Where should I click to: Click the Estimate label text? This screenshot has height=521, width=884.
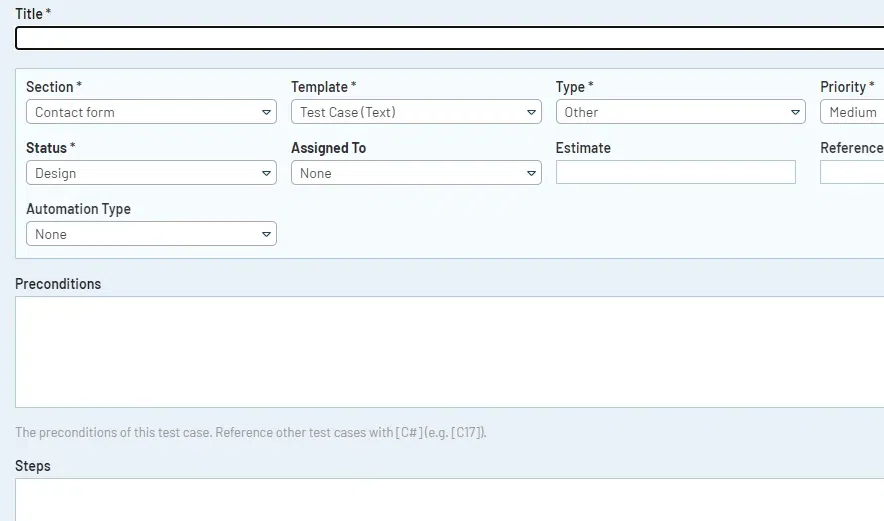(583, 148)
